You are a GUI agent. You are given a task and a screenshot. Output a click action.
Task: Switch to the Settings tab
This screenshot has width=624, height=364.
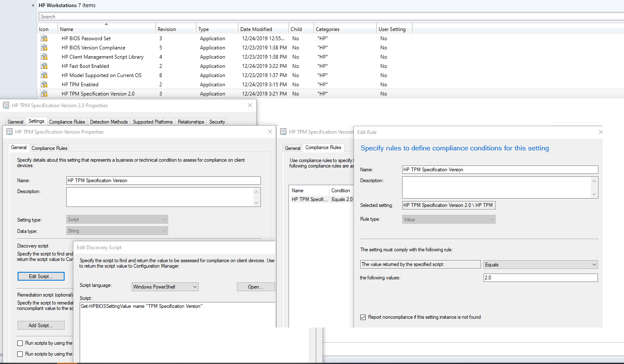coord(36,121)
